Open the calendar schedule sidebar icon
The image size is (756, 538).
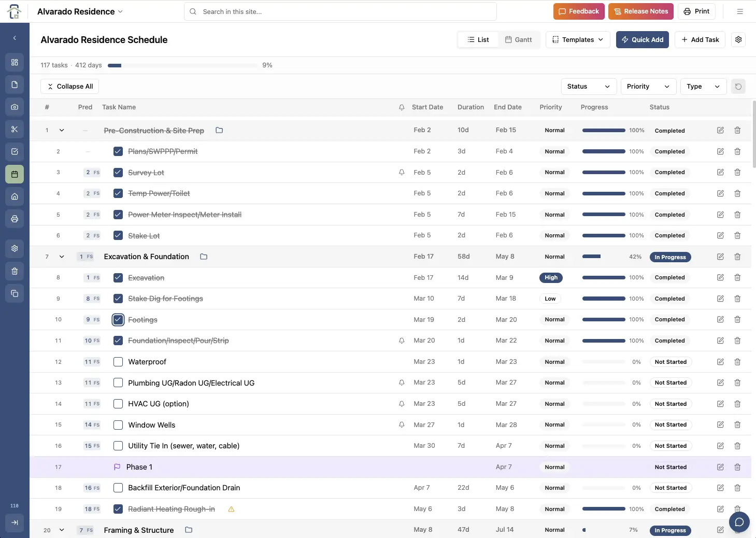14,174
